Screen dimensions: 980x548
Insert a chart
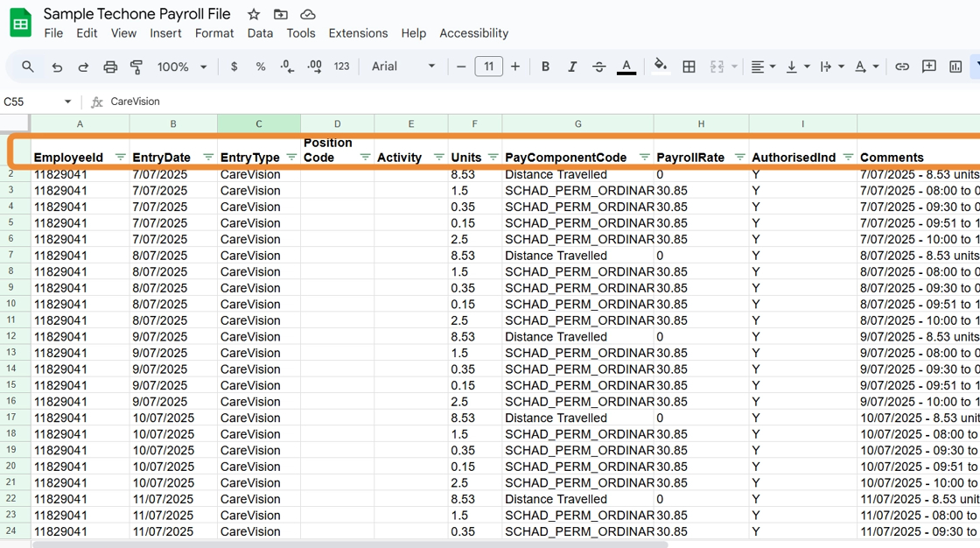(955, 67)
